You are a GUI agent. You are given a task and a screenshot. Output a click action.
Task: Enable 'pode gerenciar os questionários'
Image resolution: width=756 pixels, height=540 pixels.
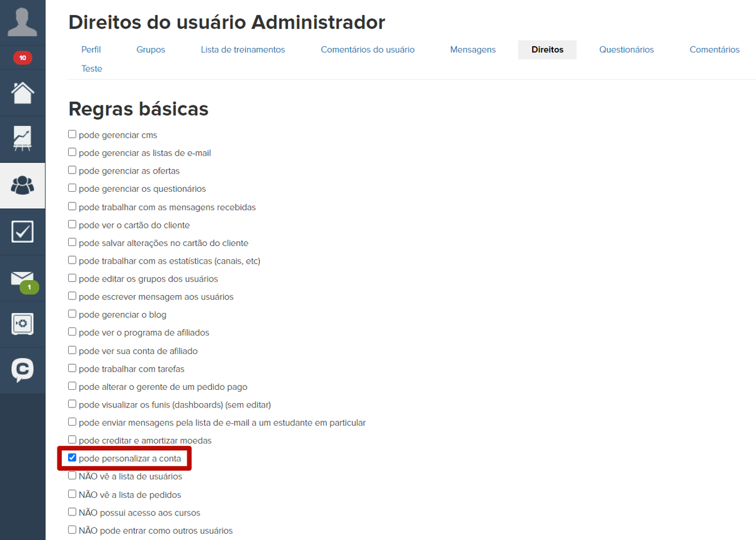[x=73, y=188]
